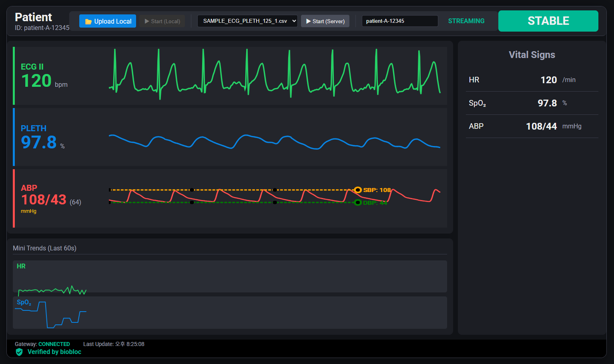
Task: Click the (64) mean pressure value
Action: click(x=75, y=202)
